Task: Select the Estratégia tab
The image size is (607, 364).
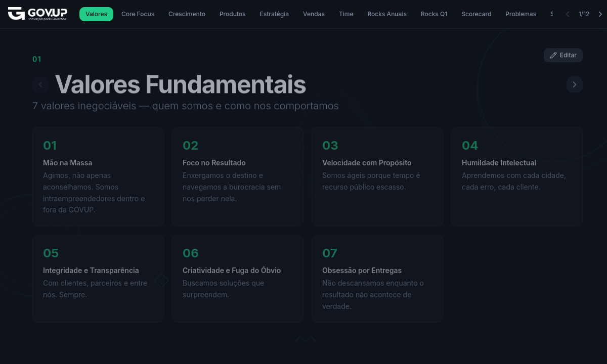Action: pos(274,14)
